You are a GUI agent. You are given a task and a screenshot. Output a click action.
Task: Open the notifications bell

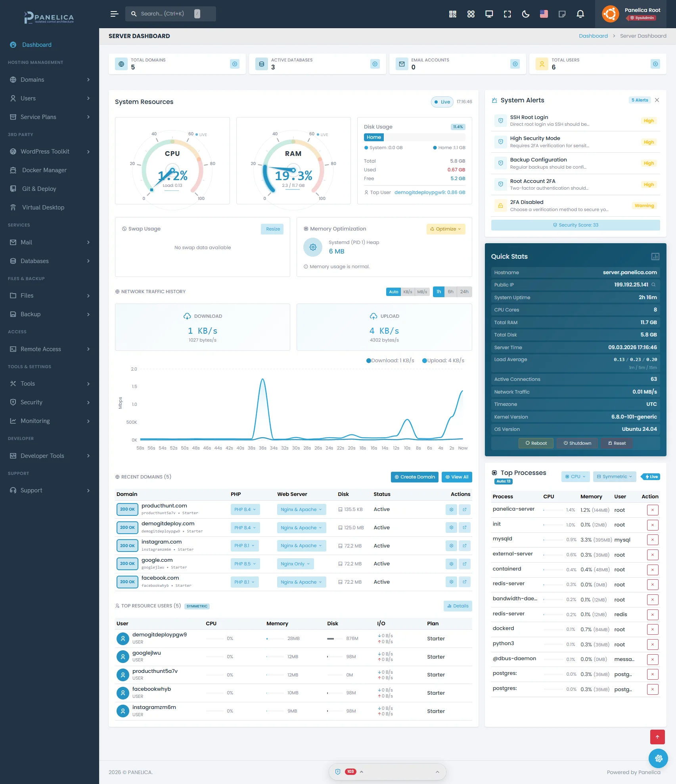click(x=580, y=14)
